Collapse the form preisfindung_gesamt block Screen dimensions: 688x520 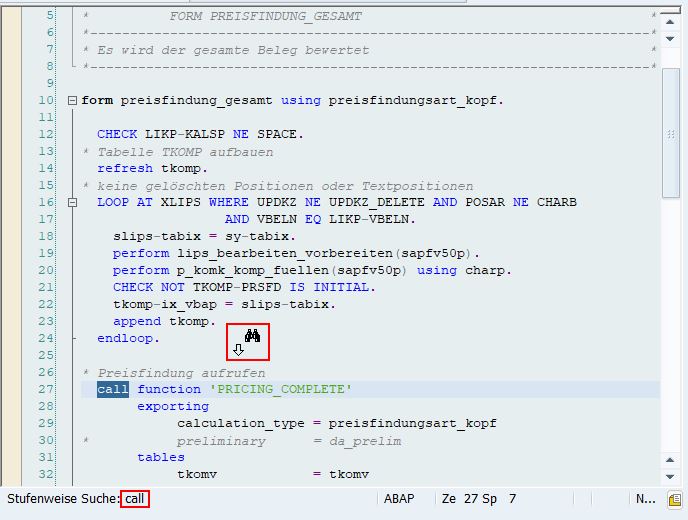pyautogui.click(x=72, y=101)
